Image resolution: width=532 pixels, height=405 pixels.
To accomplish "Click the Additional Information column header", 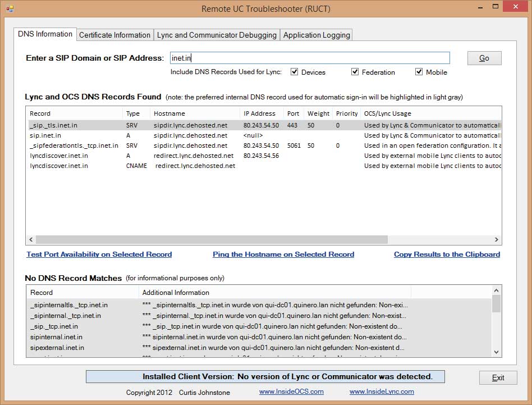I will coord(275,292).
